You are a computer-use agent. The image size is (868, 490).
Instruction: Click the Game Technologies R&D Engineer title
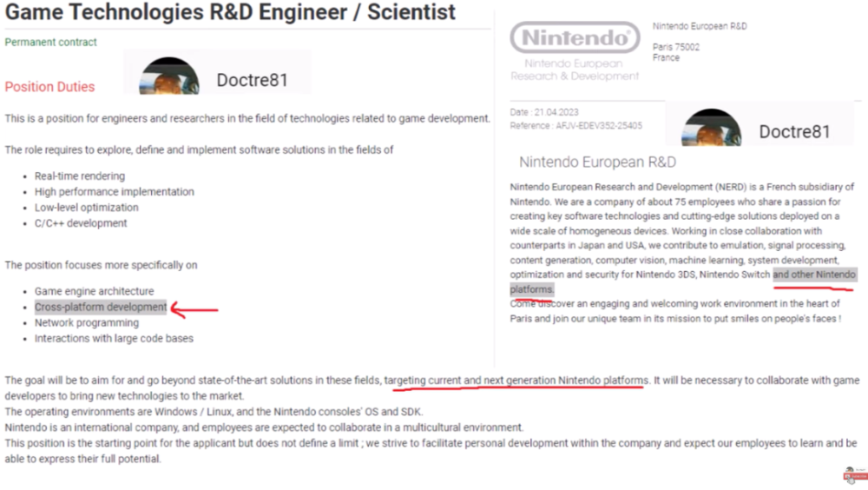[230, 12]
